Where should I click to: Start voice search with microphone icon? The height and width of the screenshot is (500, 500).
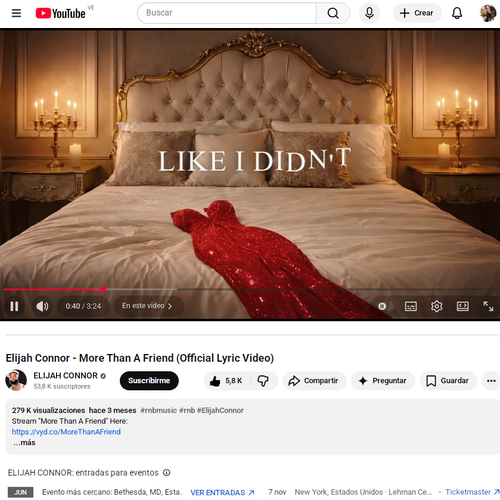[369, 13]
